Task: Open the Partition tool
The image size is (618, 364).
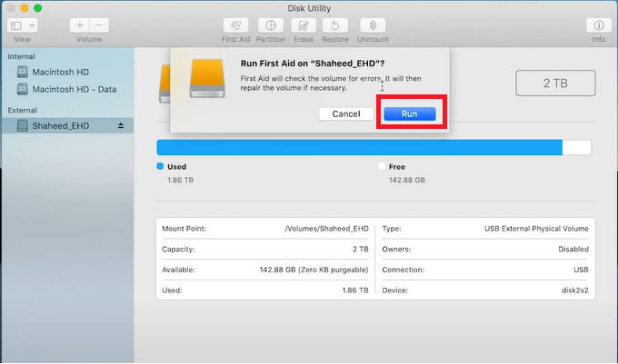Action: [x=270, y=26]
